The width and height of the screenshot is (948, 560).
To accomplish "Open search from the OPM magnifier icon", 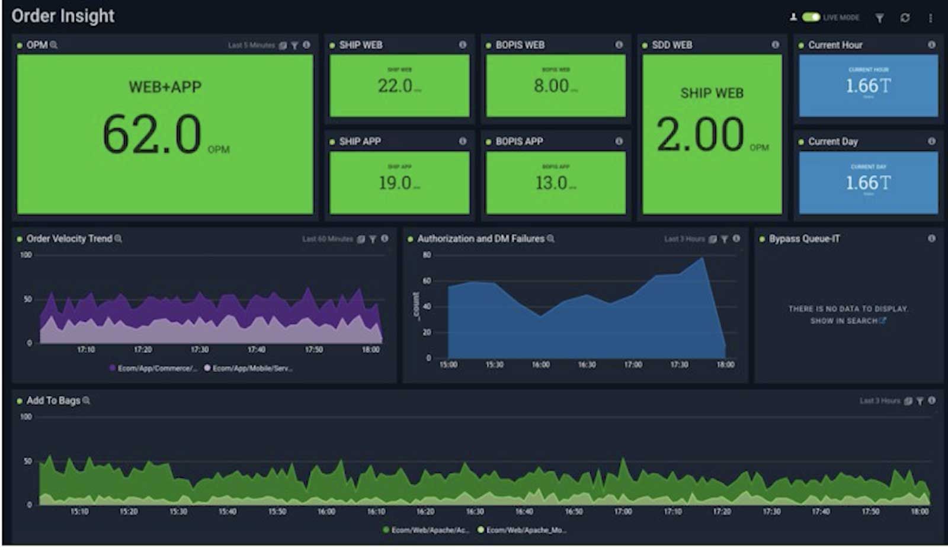I will click(54, 44).
